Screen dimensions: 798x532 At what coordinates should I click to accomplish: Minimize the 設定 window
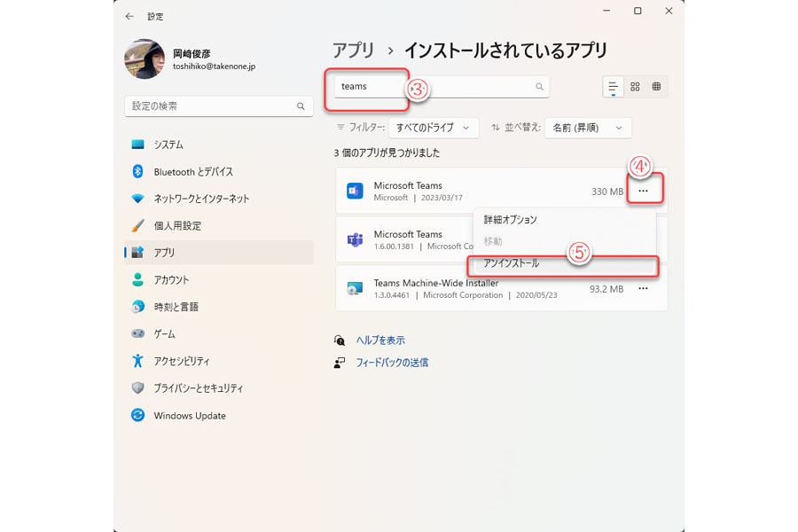(606, 11)
